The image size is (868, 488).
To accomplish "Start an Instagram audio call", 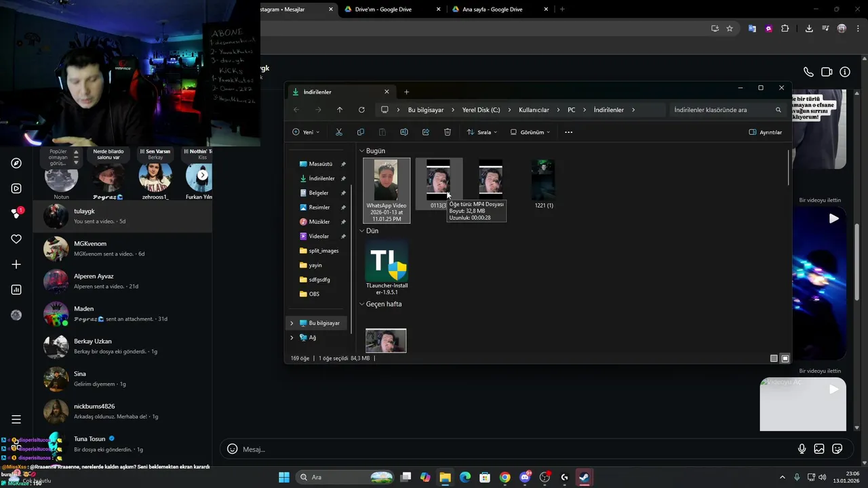I will [808, 72].
